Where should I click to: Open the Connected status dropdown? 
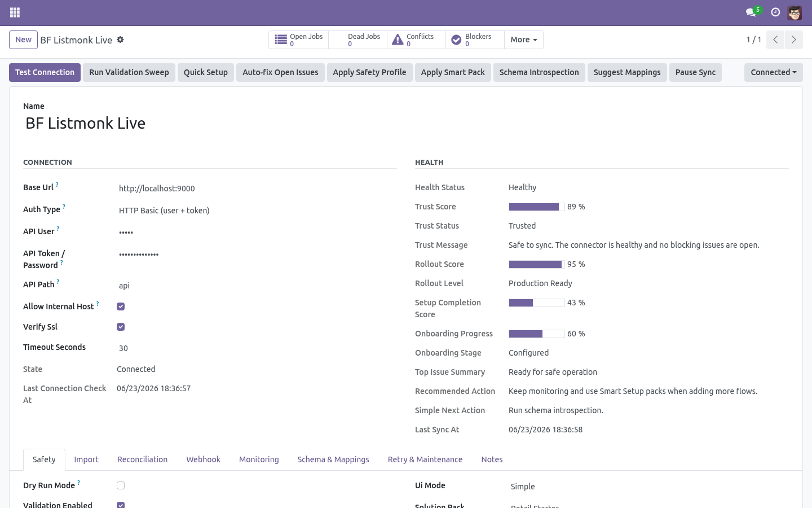(774, 72)
